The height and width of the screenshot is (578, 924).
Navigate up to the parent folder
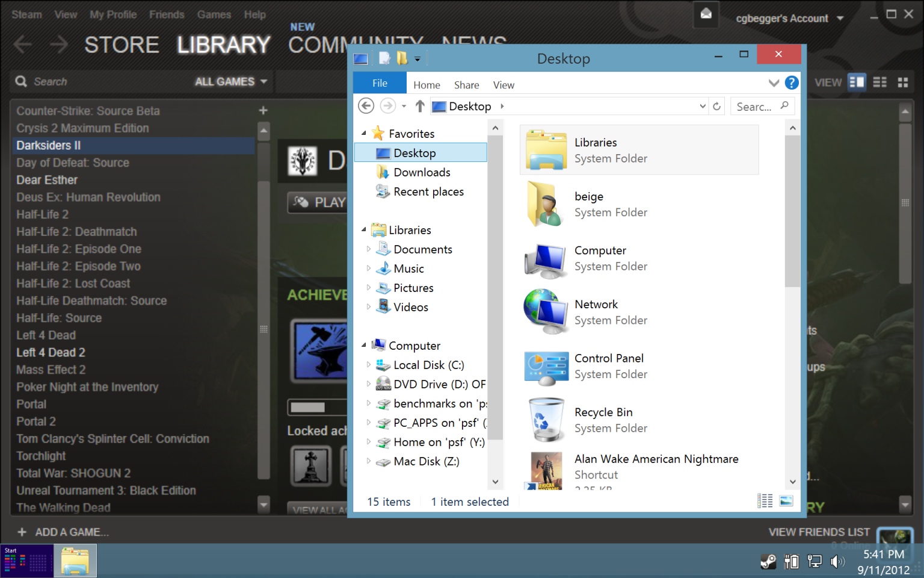419,106
